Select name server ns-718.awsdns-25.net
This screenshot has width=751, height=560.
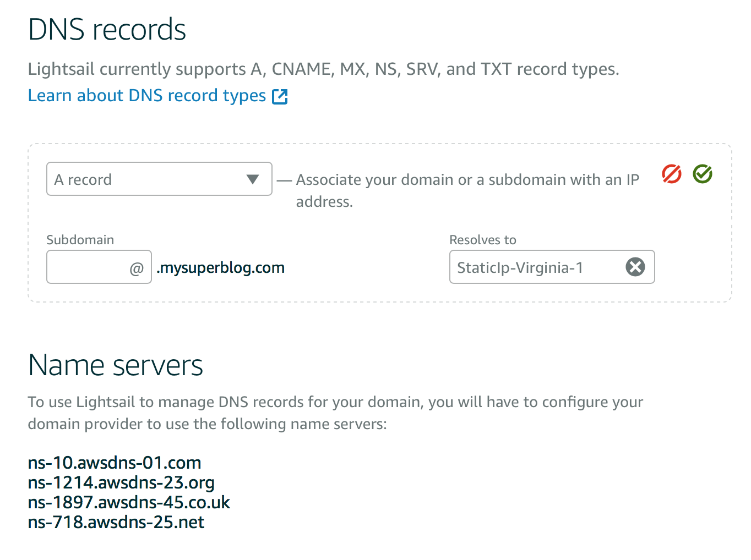tap(116, 522)
